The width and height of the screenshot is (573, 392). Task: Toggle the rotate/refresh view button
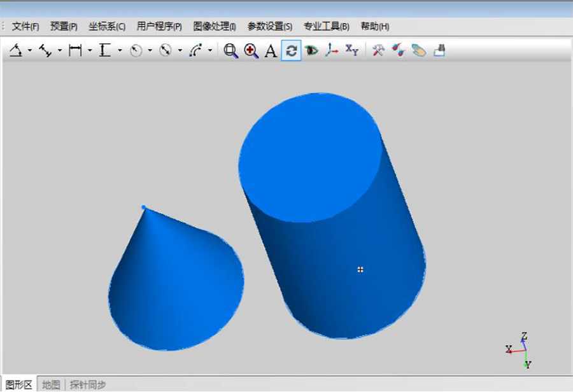pyautogui.click(x=291, y=51)
